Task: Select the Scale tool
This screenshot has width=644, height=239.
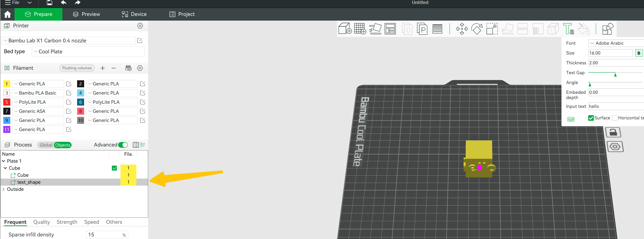Action: (492, 29)
